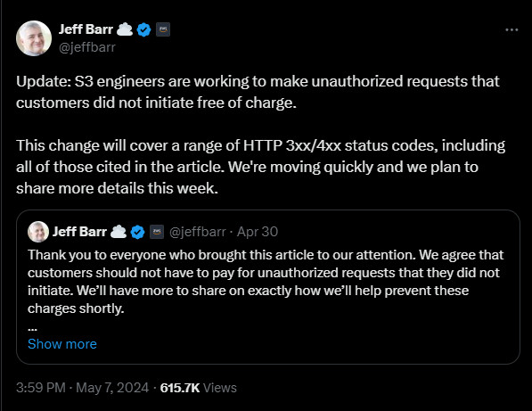Click the cloud emoji in quoted tweet
The image size is (532, 411).
pyautogui.click(x=119, y=232)
